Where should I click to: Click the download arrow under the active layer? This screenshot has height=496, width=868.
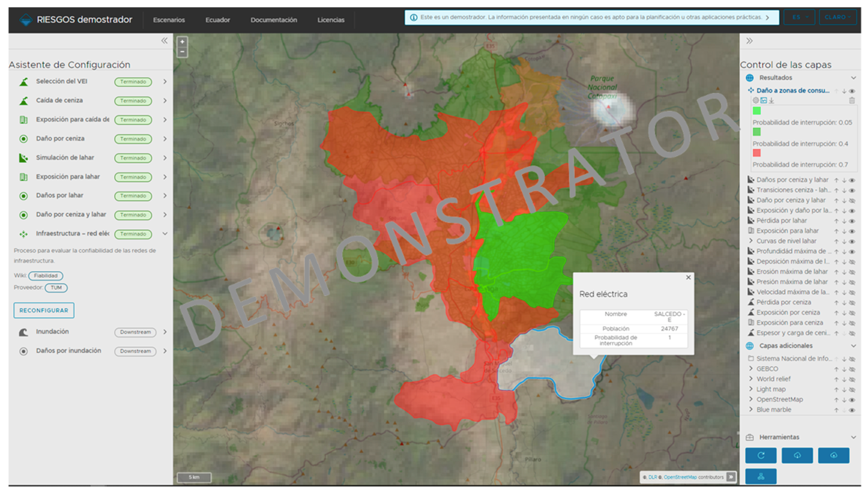[x=771, y=101]
